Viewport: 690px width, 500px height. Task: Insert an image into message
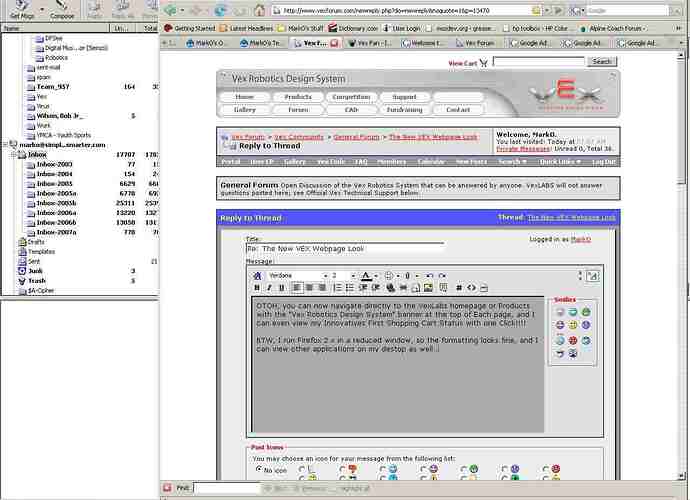(x=428, y=288)
